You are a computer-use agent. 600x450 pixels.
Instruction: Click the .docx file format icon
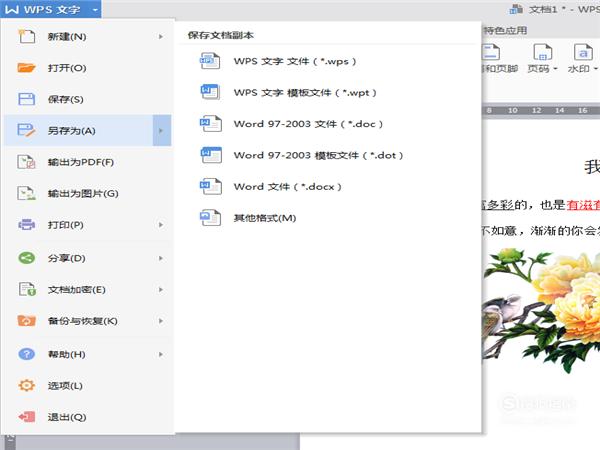pos(210,186)
